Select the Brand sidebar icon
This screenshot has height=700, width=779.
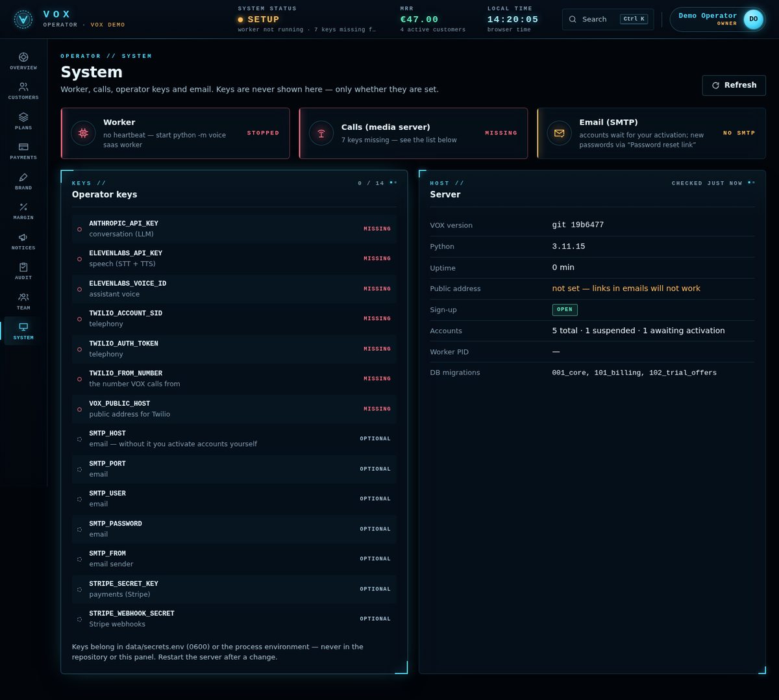point(23,177)
